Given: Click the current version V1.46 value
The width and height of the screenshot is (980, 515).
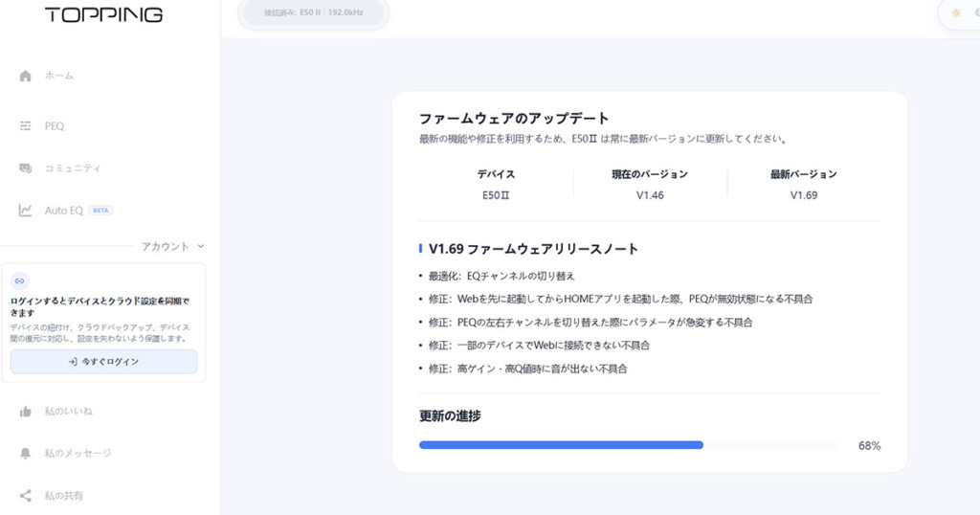Looking at the screenshot, I should click(650, 195).
